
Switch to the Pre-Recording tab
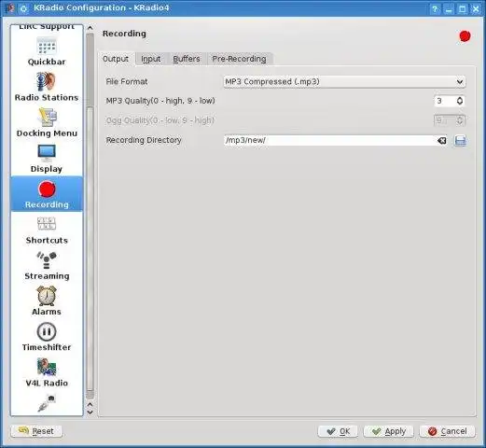[x=239, y=59]
